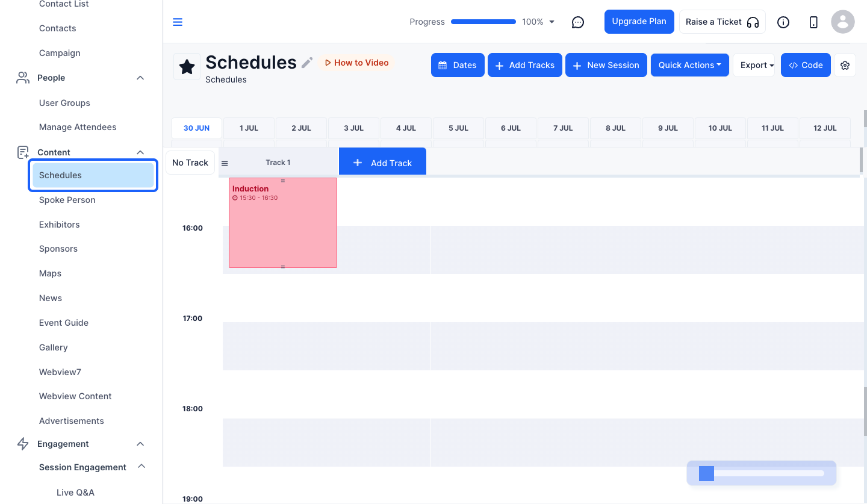Select the 12 JUL date tab
The width and height of the screenshot is (867, 504).
click(x=825, y=128)
